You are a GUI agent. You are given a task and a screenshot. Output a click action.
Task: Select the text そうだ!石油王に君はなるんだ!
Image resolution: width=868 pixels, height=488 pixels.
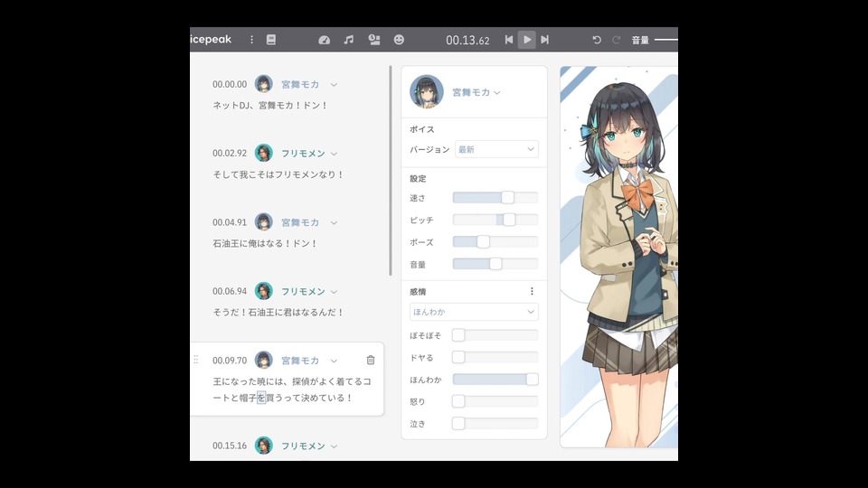(x=278, y=312)
